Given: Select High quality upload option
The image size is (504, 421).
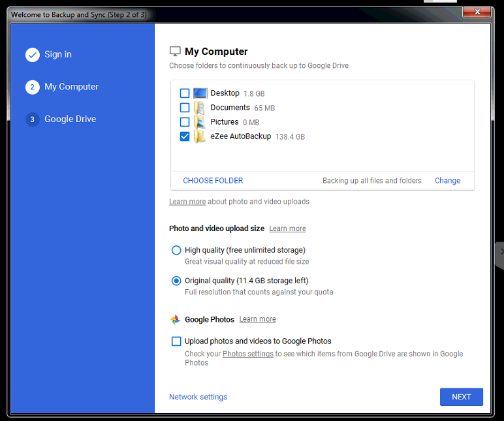Looking at the screenshot, I should tap(176, 250).
